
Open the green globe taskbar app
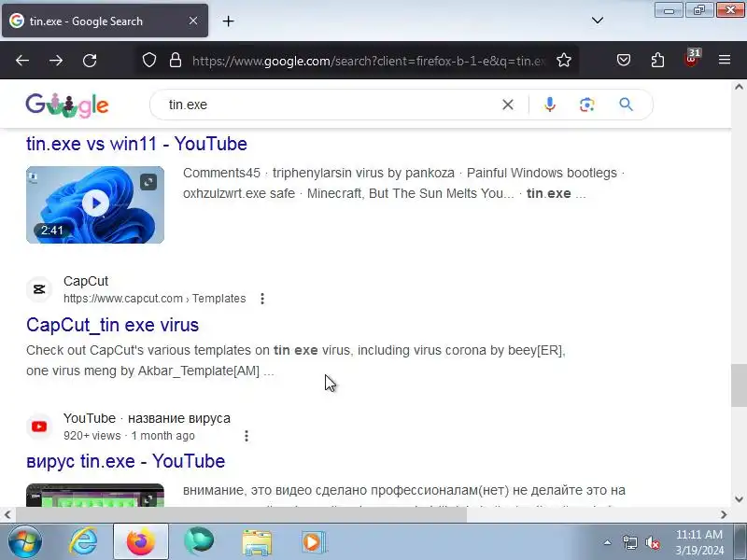[199, 542]
